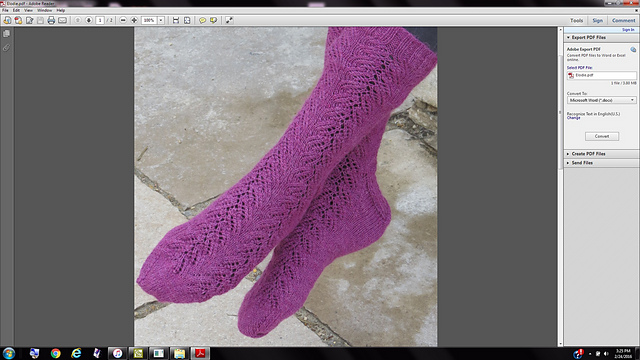Viewport: 640px width, 360px height.
Task: Click the Adobe Export PDF cloud icon
Action: click(x=633, y=49)
